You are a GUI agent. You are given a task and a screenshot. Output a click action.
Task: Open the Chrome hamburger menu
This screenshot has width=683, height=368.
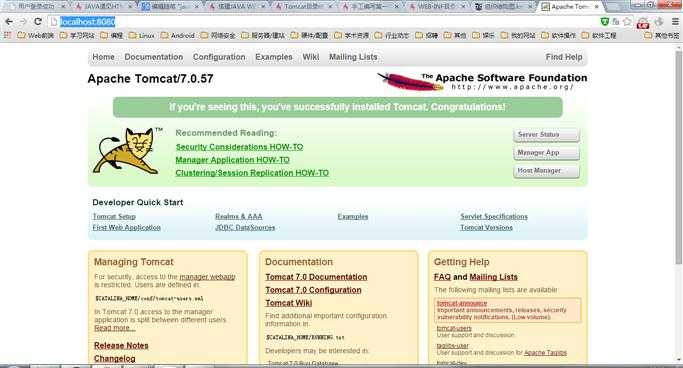click(675, 21)
